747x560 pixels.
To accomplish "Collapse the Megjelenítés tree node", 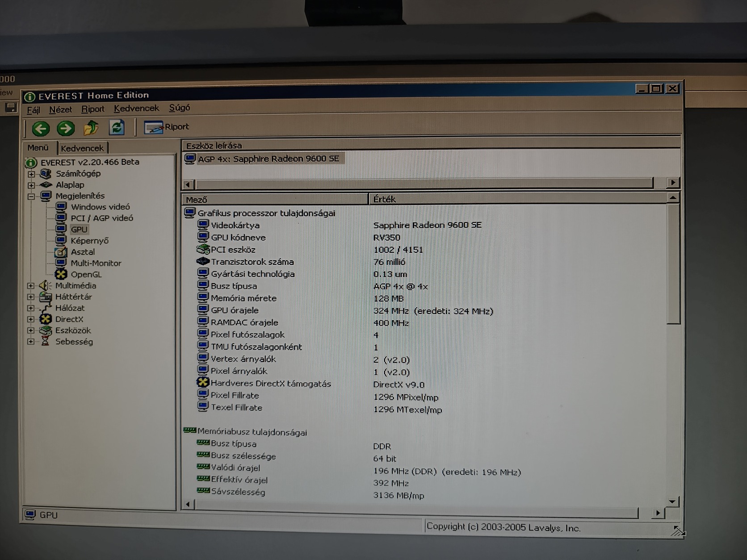I will pos(31,196).
